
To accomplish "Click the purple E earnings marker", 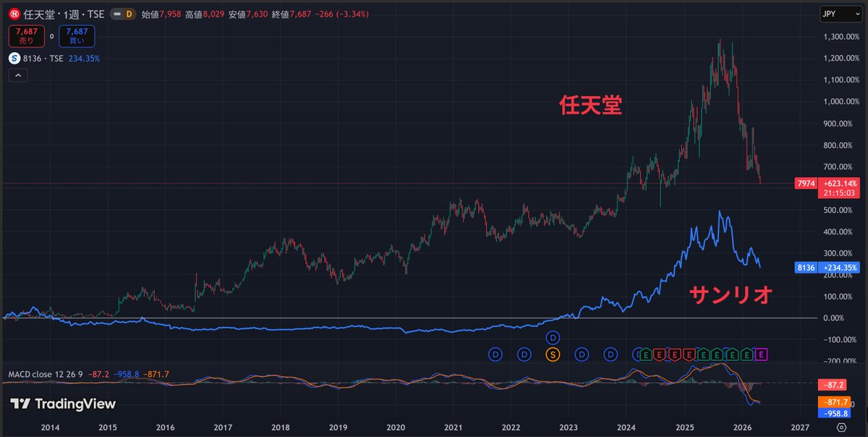I will (761, 355).
